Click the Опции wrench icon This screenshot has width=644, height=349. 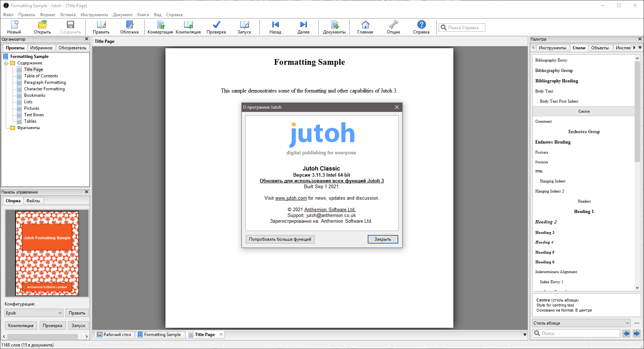[393, 25]
